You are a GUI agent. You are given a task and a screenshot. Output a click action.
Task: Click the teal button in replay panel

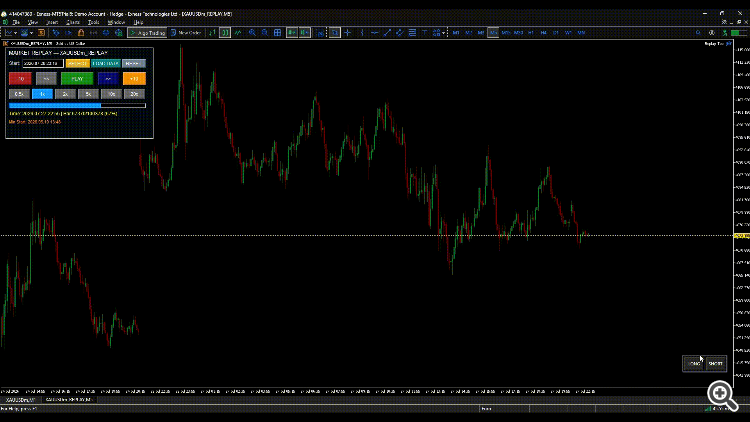(x=105, y=63)
